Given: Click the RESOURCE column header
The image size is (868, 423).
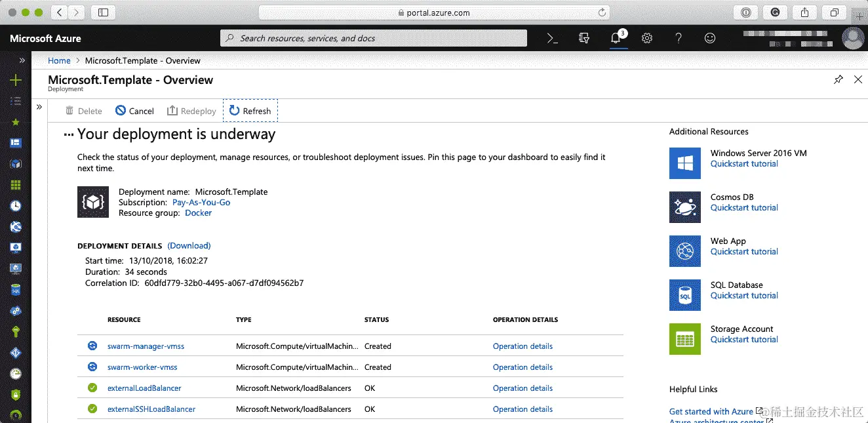Looking at the screenshot, I should point(124,320).
